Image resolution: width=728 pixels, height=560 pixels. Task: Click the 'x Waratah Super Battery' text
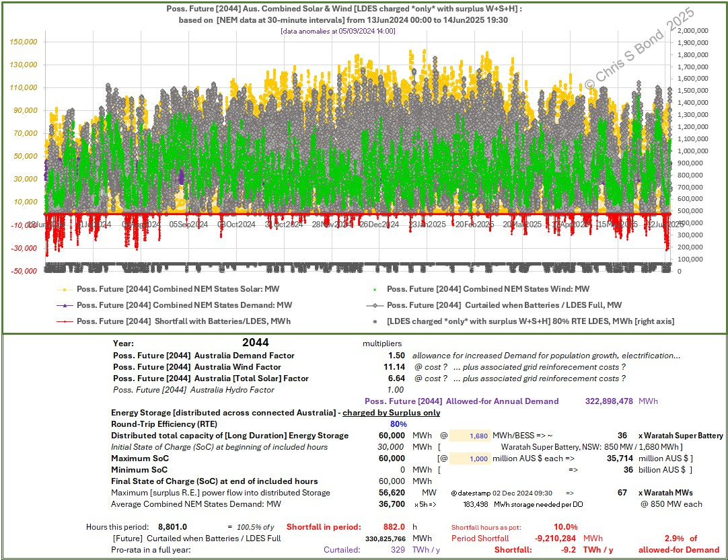681,436
